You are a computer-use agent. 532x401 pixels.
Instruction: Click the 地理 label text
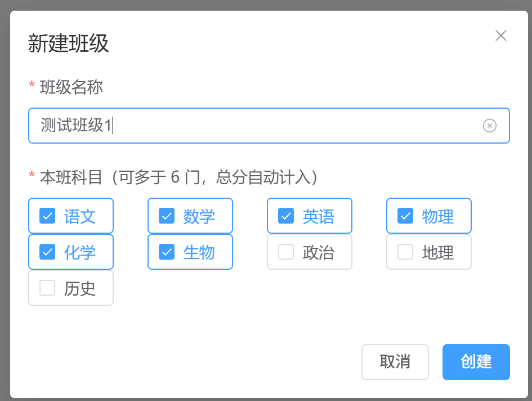tap(438, 253)
